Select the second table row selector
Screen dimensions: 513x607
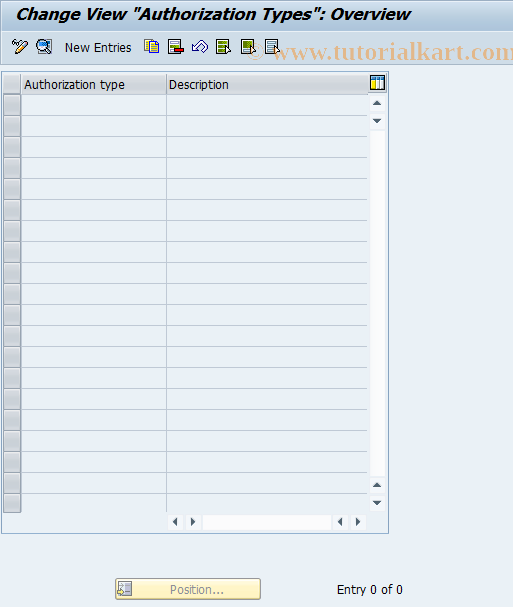[x=12, y=126]
